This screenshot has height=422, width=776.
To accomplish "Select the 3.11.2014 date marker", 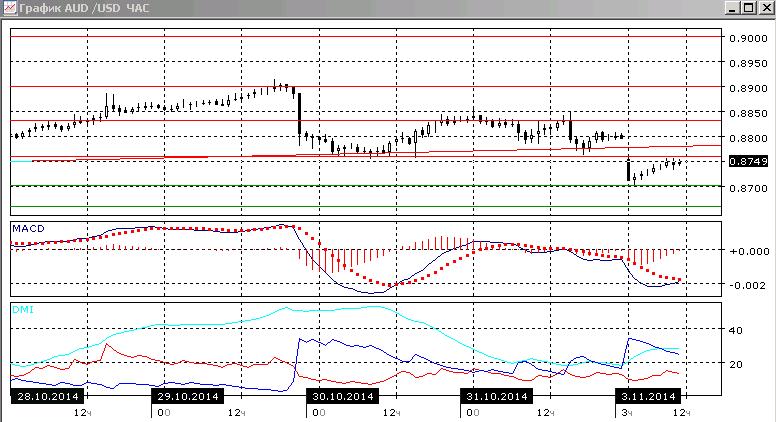I will pos(648,396).
